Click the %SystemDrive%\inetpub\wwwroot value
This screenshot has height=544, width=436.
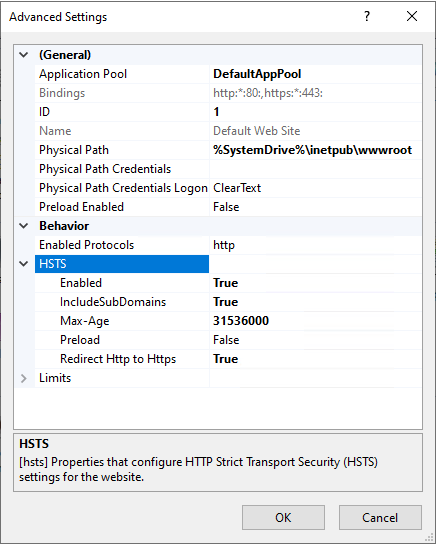pos(313,150)
